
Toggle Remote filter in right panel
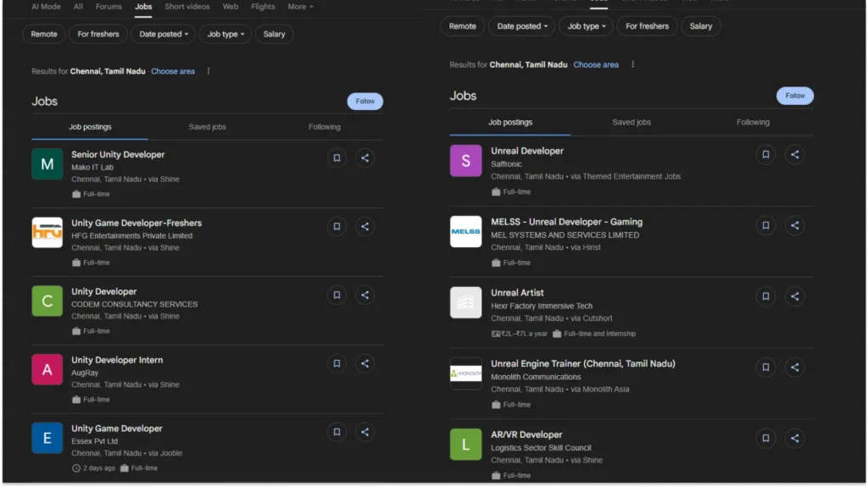[x=462, y=26]
